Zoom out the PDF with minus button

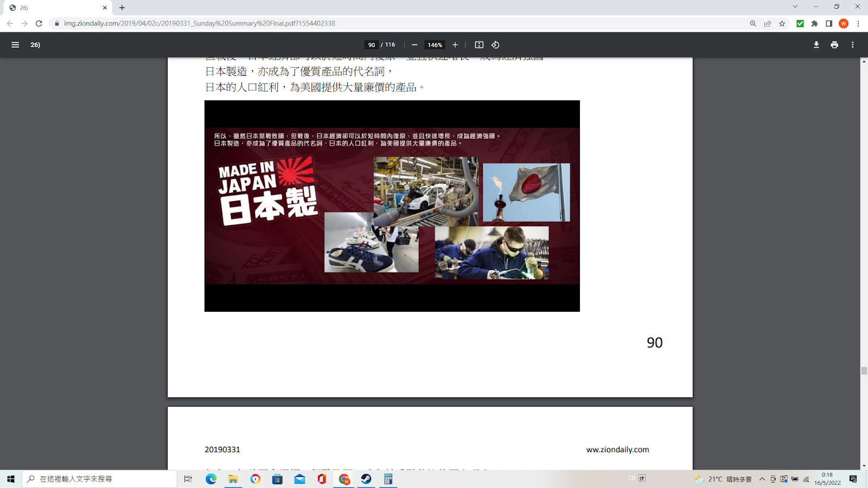tap(414, 45)
